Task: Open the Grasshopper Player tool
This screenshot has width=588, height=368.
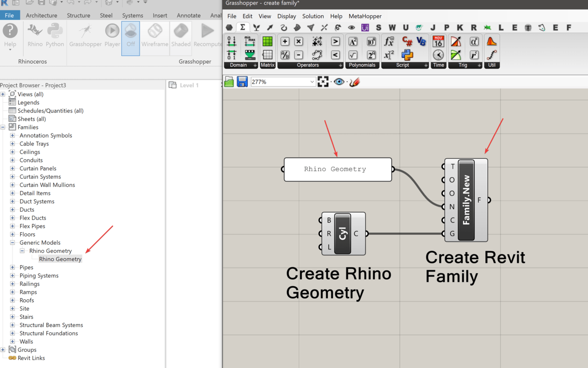Action: tap(112, 35)
